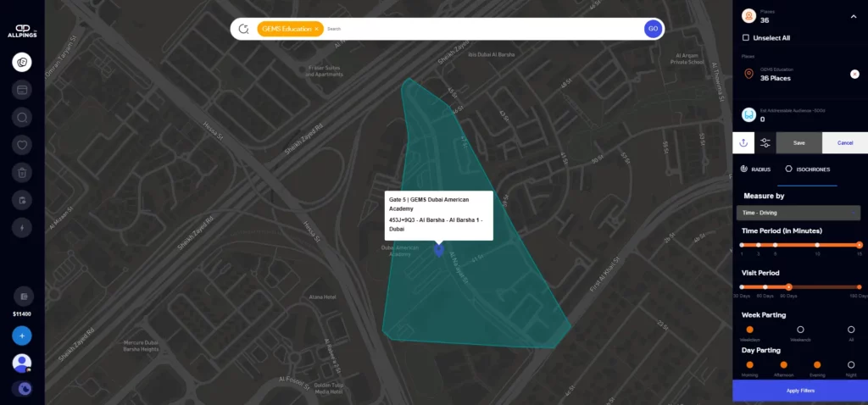868x405 pixels.
Task: Click the Gate 5 GEMS Dubai American Academy popup
Action: click(439, 215)
